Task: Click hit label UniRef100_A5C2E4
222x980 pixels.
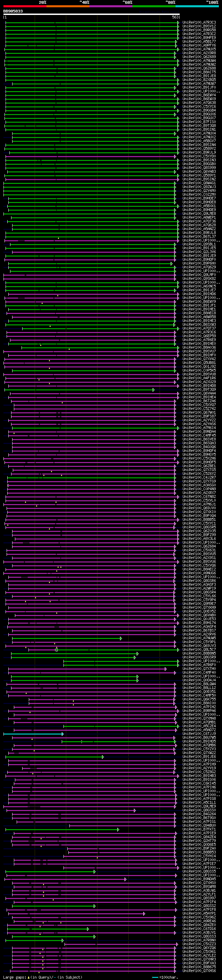Action: [x=199, y=726]
